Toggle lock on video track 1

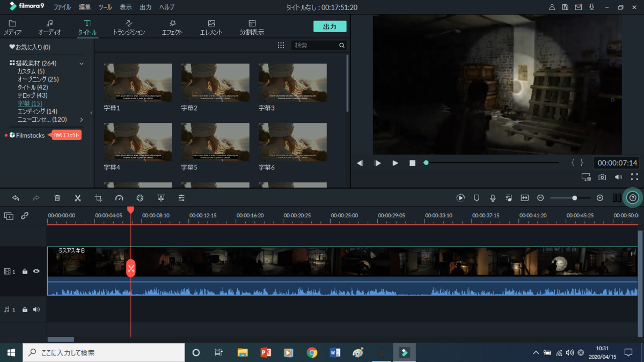coord(25,271)
